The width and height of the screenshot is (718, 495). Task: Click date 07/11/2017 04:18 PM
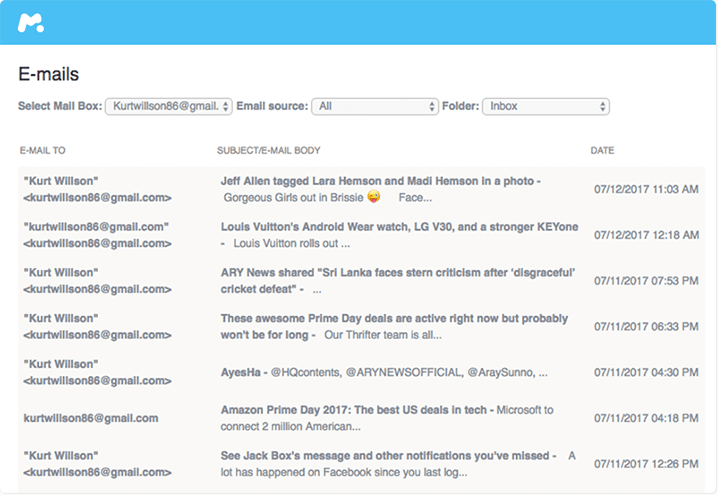coord(646,418)
